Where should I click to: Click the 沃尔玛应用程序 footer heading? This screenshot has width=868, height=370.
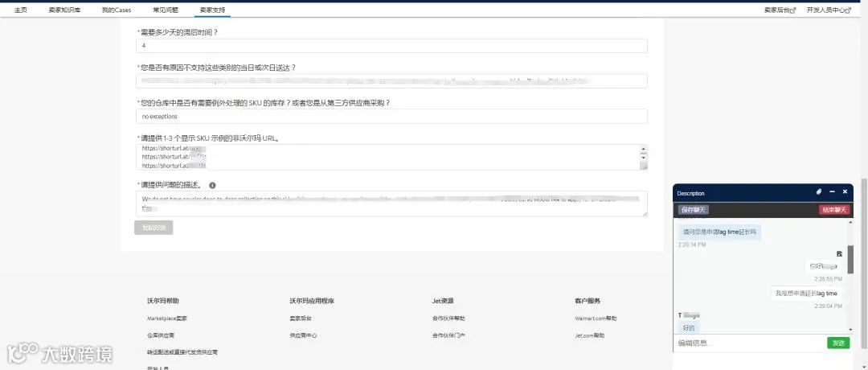(312, 301)
